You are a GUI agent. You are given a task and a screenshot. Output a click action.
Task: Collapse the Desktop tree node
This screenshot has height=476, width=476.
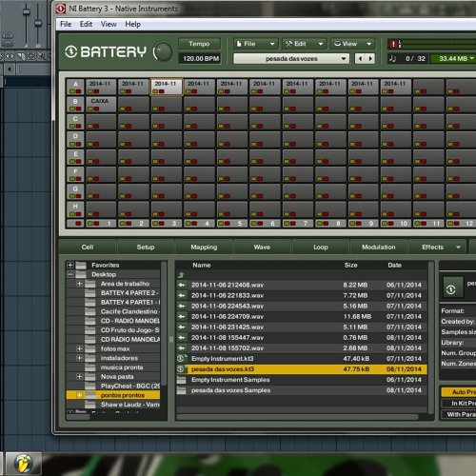pyautogui.click(x=70, y=274)
